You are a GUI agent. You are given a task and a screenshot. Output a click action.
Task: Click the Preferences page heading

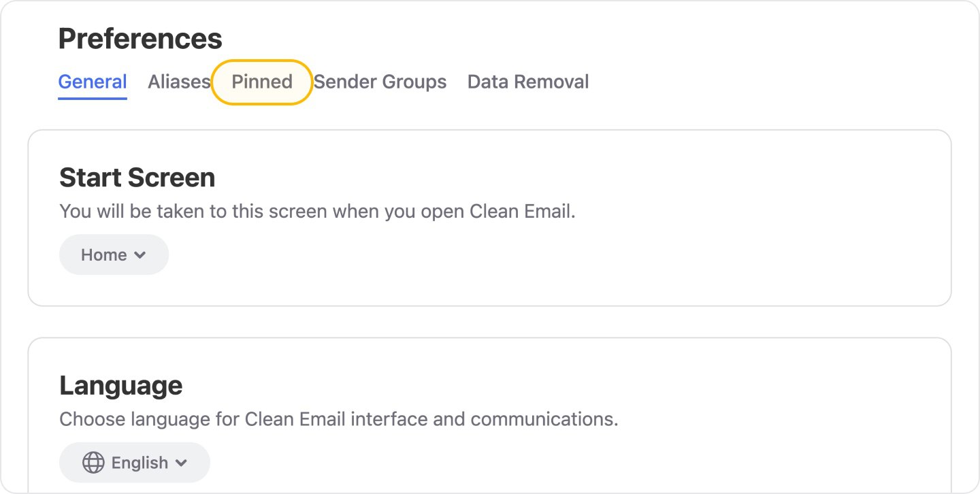click(140, 39)
